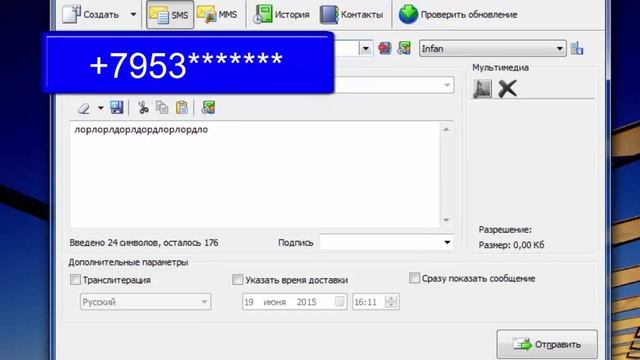Enable Сразу показать сообщение checkbox
The height and width of the screenshot is (360, 640).
(414, 278)
